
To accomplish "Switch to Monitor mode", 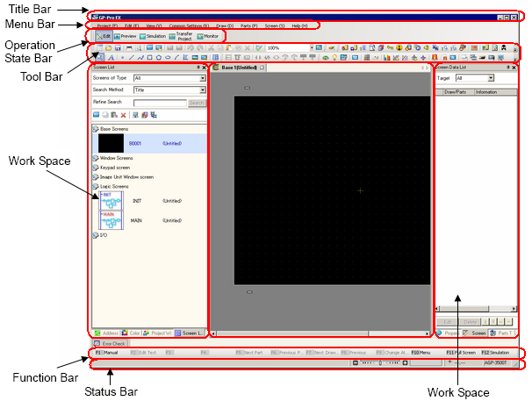I will tap(209, 36).
